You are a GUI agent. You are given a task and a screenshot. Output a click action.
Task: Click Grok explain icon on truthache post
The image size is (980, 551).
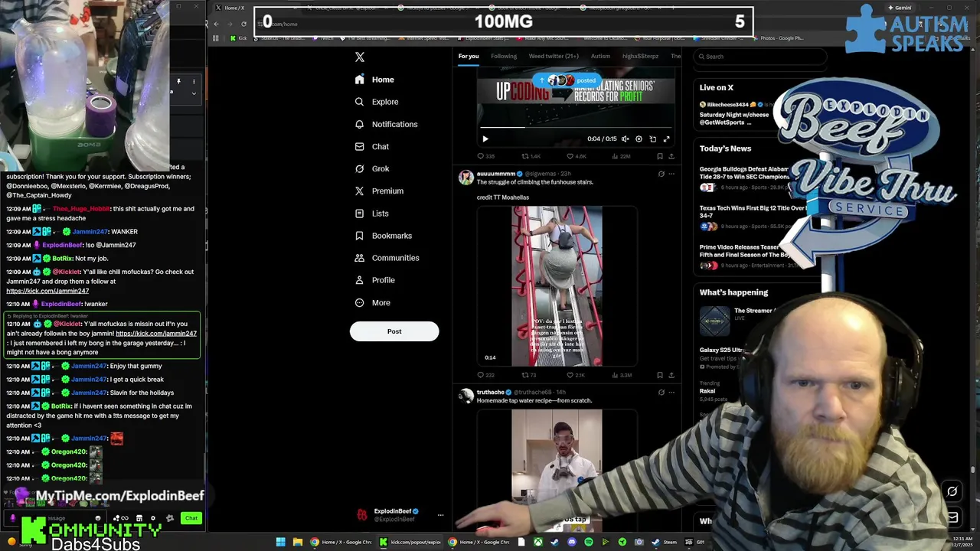click(661, 393)
